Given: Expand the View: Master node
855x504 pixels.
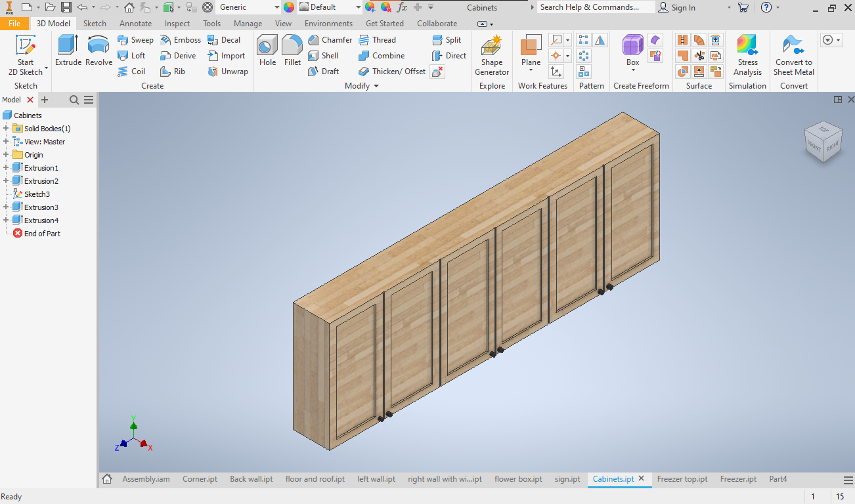Looking at the screenshot, I should pos(6,142).
